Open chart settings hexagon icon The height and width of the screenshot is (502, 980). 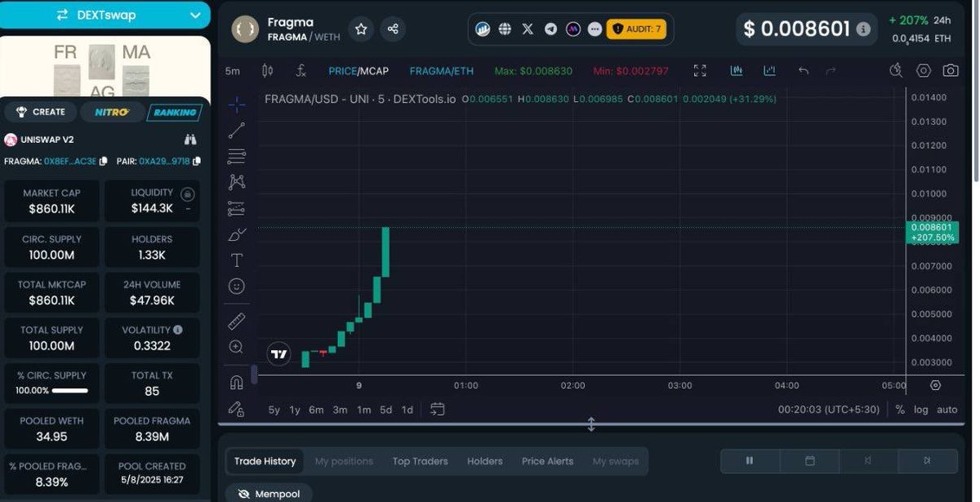pyautogui.click(x=924, y=71)
